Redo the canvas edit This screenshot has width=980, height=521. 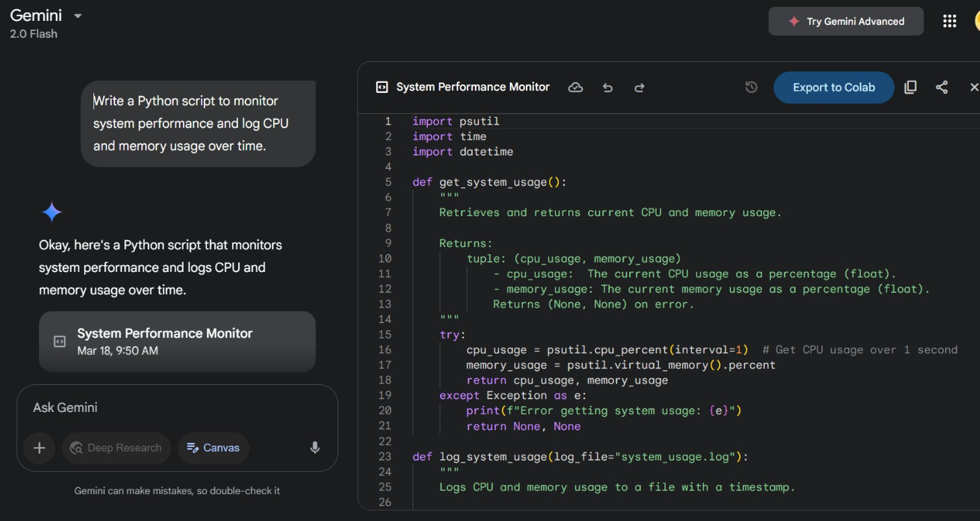(x=639, y=88)
